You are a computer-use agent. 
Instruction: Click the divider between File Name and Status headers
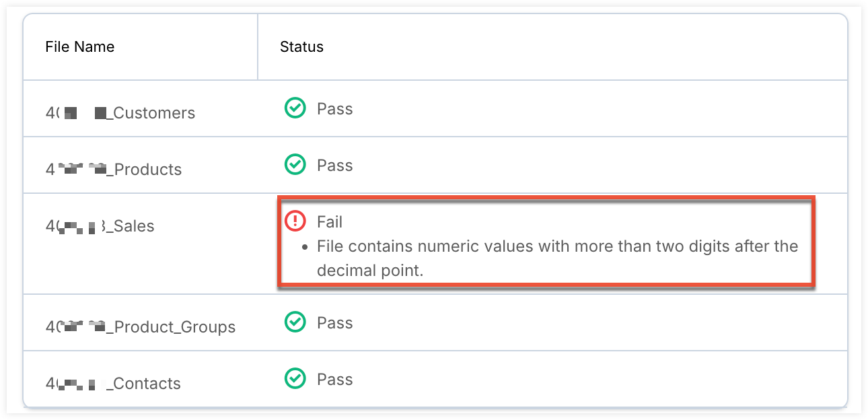tap(258, 47)
